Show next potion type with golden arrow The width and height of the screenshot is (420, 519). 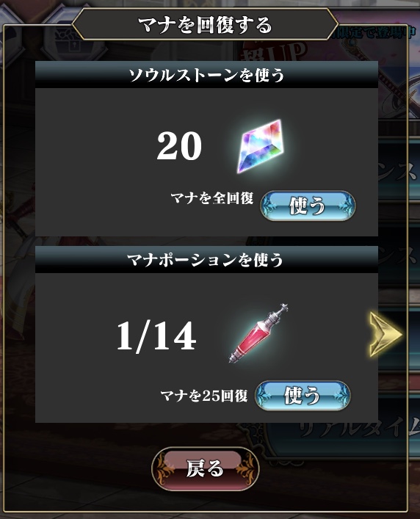point(385,334)
